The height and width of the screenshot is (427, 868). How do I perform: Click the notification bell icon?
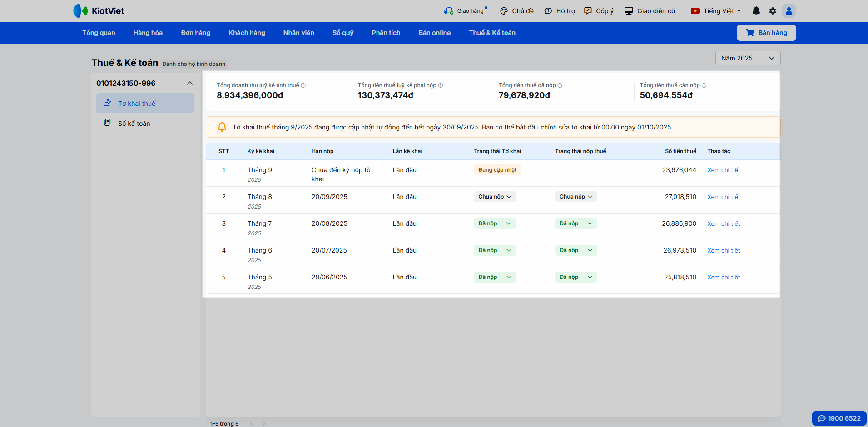click(x=756, y=11)
